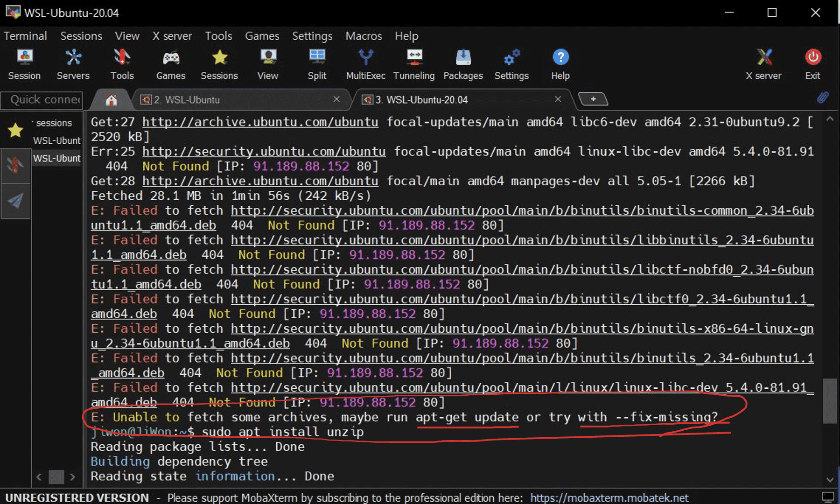Screen dimensions: 840x504
Task: Select the sidebar Macros paper plane icon
Action: (15, 201)
